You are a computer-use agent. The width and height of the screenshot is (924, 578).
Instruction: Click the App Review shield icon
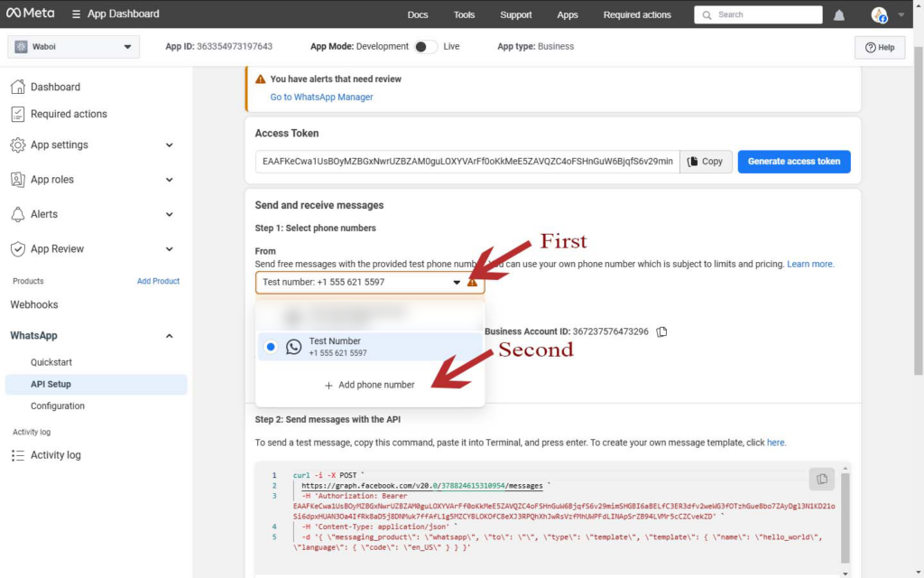point(18,249)
